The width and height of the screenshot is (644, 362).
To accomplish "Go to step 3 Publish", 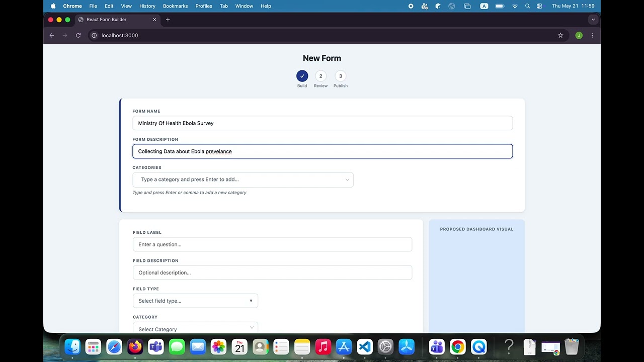I will coord(340,76).
